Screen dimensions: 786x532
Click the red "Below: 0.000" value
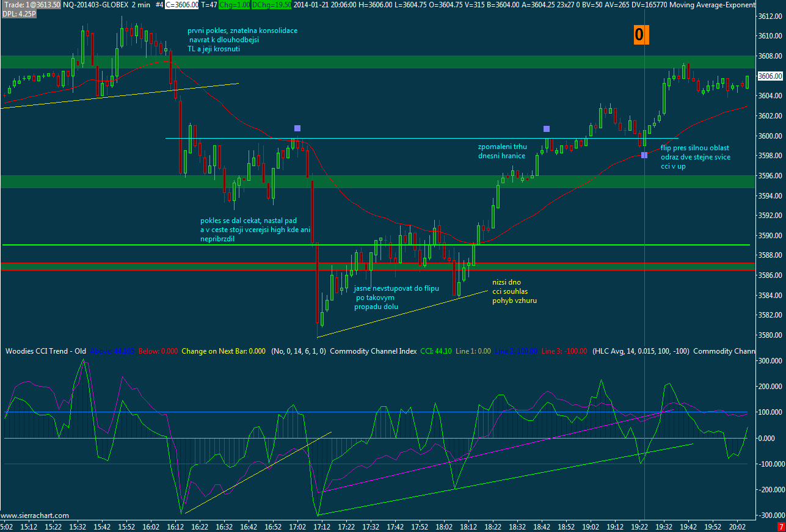(158, 351)
